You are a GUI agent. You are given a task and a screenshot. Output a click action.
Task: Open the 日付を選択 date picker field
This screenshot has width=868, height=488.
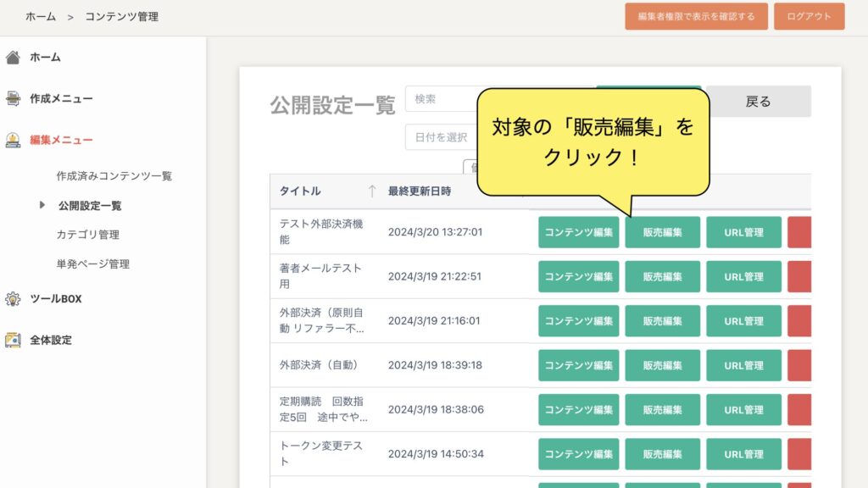point(441,137)
